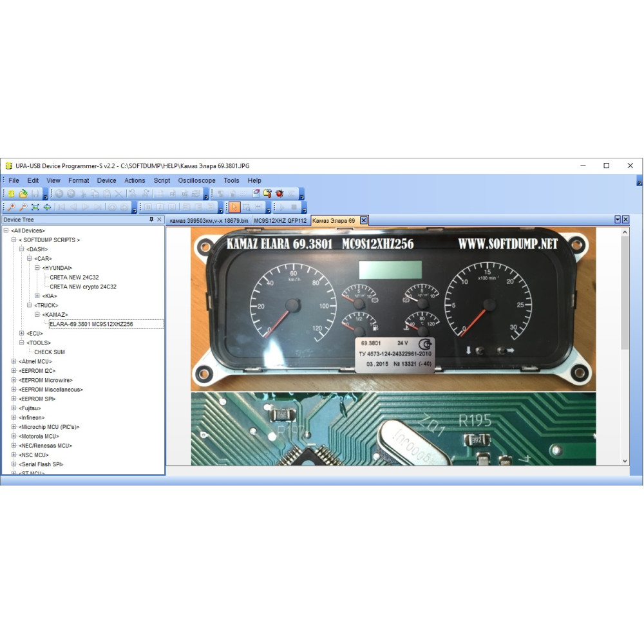Screen dimensions: 644x644
Task: Collapse the HYUNDAI tree node
Action: click(37, 268)
